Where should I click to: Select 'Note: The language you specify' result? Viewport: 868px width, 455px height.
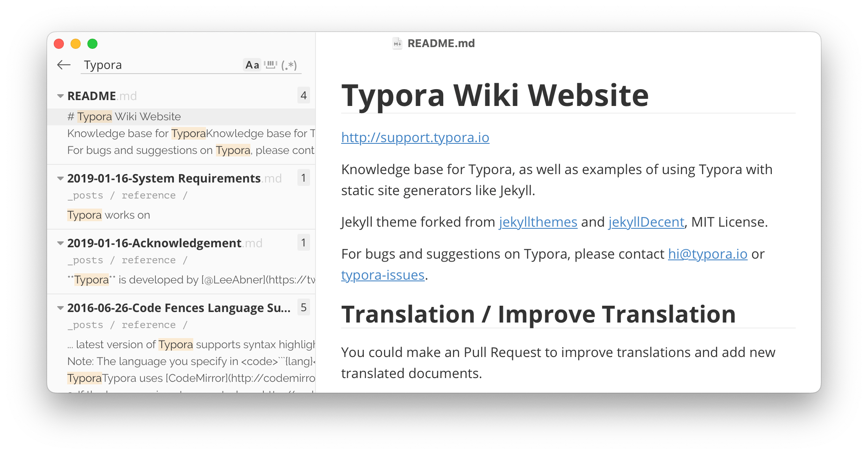pyautogui.click(x=181, y=361)
